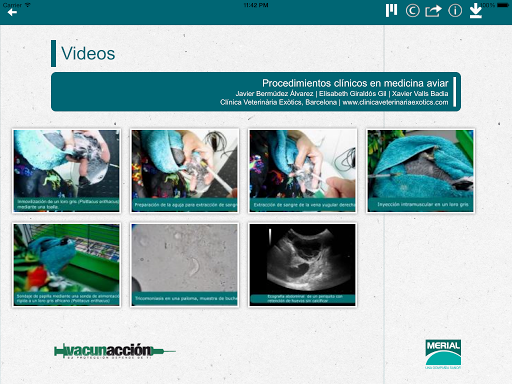Play the abdominal ecografía ultrasound video

(303, 265)
